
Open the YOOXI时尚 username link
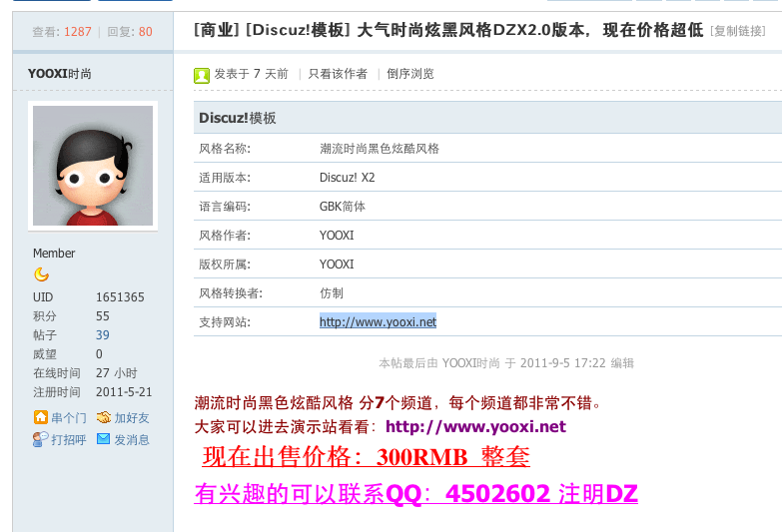pos(60,74)
